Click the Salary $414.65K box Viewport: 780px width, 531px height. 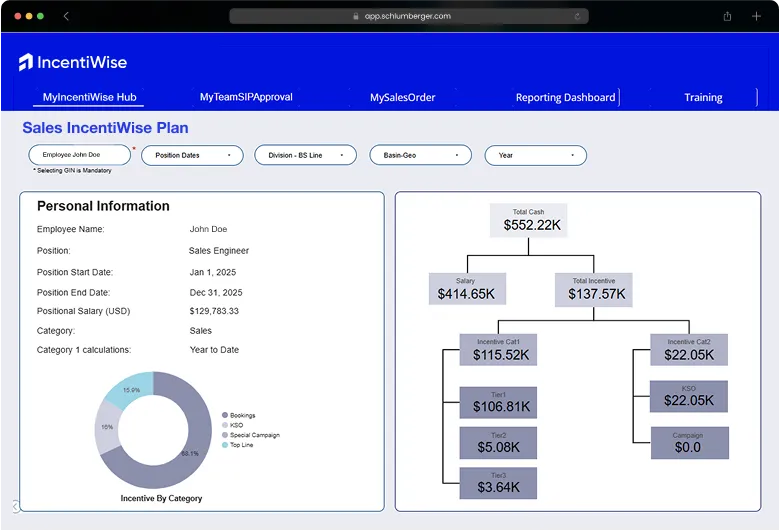pos(467,289)
